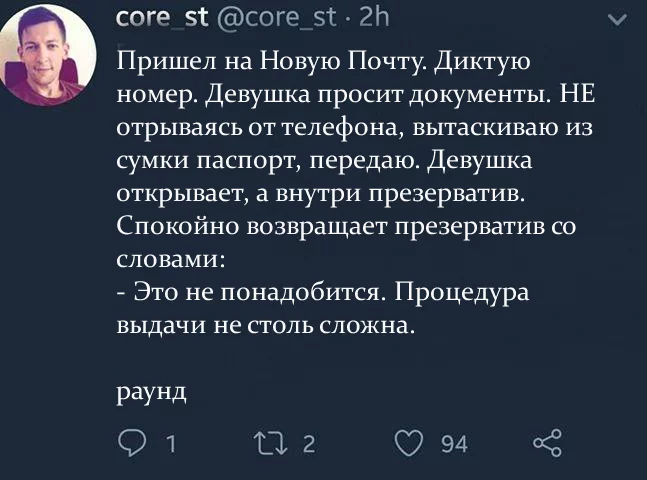The width and height of the screenshot is (647, 480).
Task: Click the line "- Это не понадобится. Процедура"
Action: click(x=322, y=293)
